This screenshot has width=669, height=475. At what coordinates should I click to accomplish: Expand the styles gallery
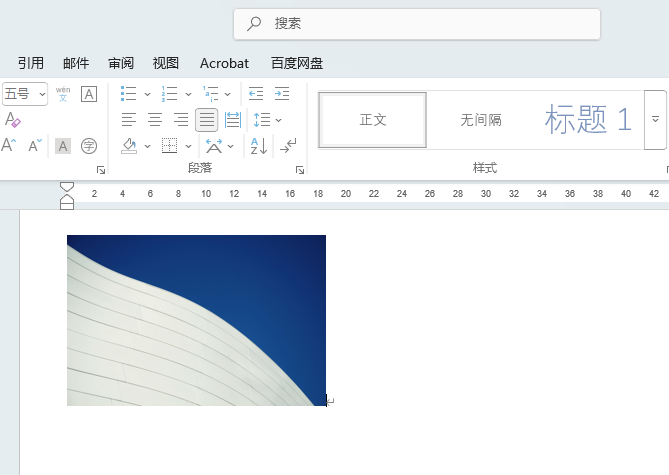[x=655, y=119]
